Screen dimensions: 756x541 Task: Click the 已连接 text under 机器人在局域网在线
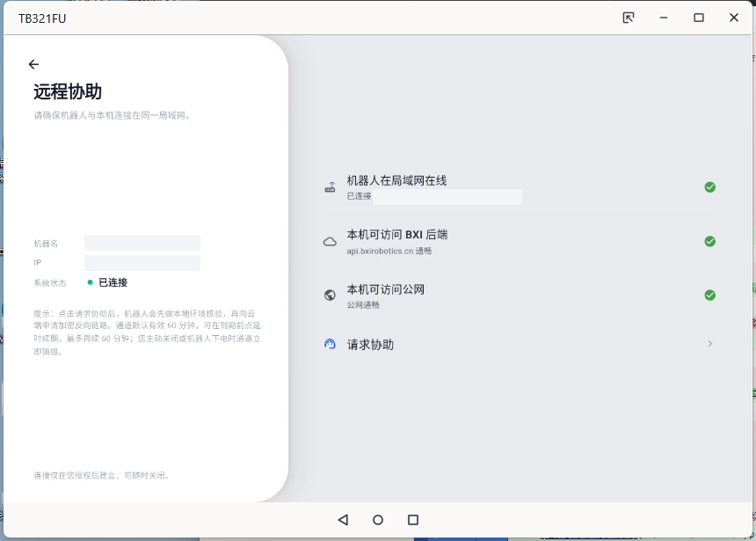coord(360,196)
